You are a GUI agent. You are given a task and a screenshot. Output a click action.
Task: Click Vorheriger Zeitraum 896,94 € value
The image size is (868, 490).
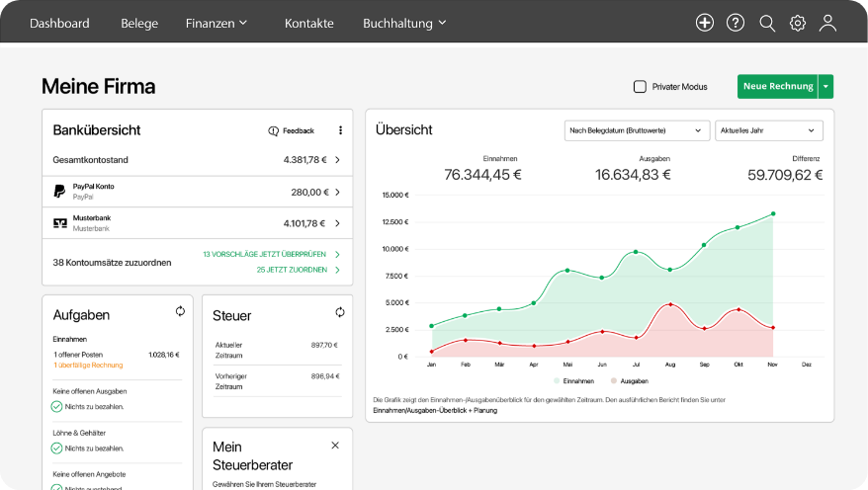click(x=325, y=376)
